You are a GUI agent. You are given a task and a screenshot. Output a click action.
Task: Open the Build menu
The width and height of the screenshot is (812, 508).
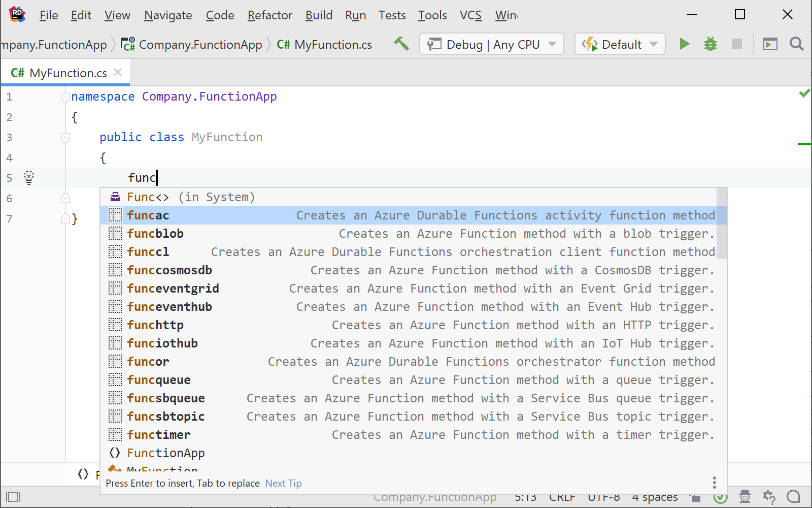(x=319, y=15)
